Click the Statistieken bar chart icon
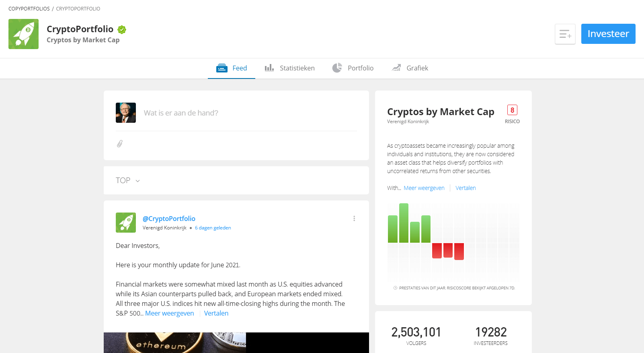644x353 pixels. 269,68
